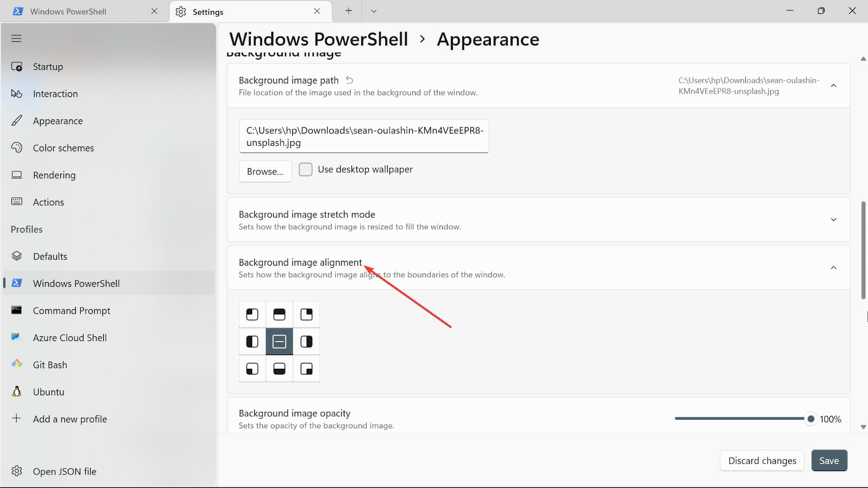Screen dimensions: 868x488
Task: Click the background image path text field
Action: point(364,136)
